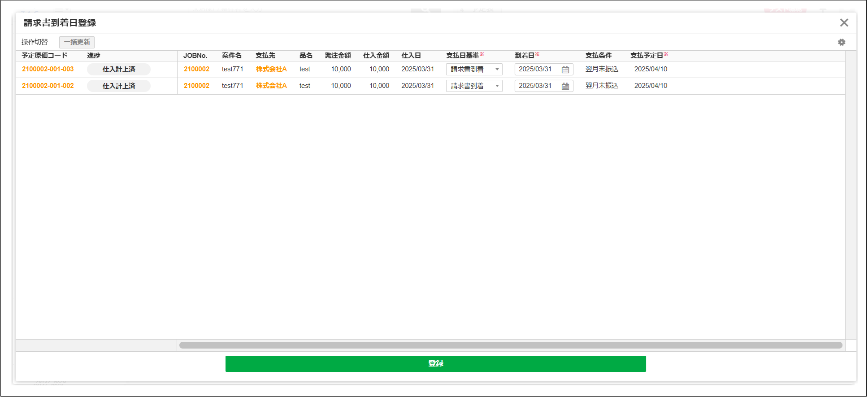Click 仕入計上済 status badge in first row
Screen dimensions: 868x397
(119, 70)
